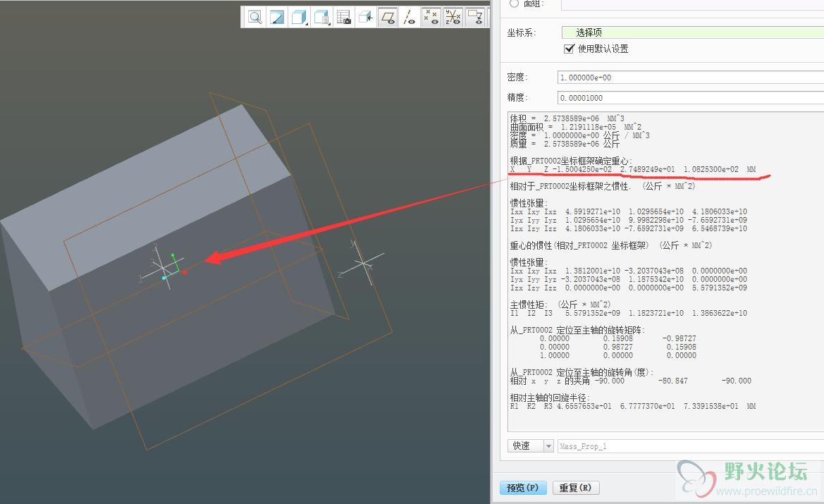
Task: Click the rotation angle -80.847 value
Action: point(672,381)
